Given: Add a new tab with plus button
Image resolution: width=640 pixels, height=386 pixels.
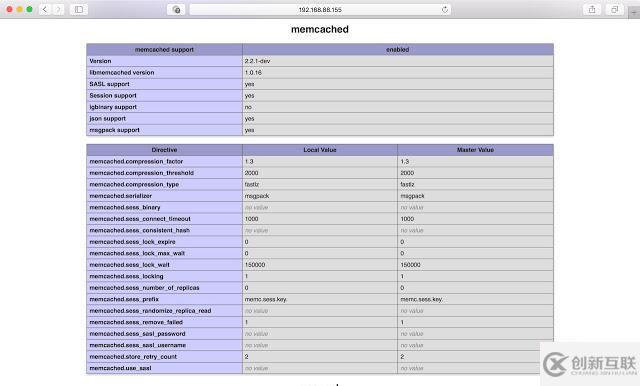Looking at the screenshot, I should (634, 13).
